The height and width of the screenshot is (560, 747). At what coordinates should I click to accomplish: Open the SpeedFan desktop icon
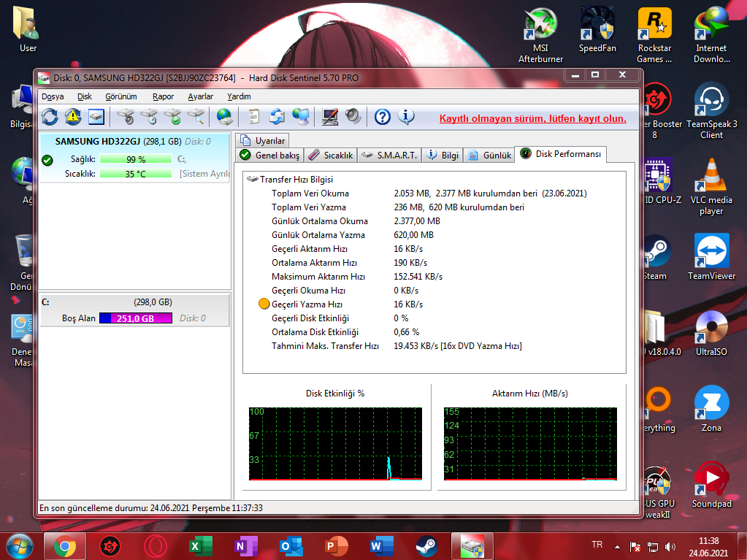pyautogui.click(x=597, y=30)
